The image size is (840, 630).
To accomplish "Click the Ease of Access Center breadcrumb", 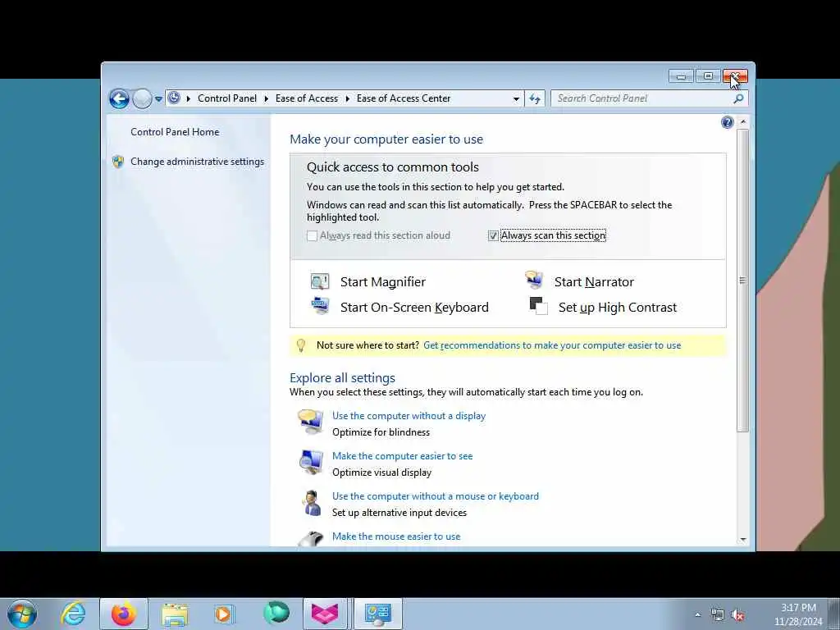I will pyautogui.click(x=404, y=98).
